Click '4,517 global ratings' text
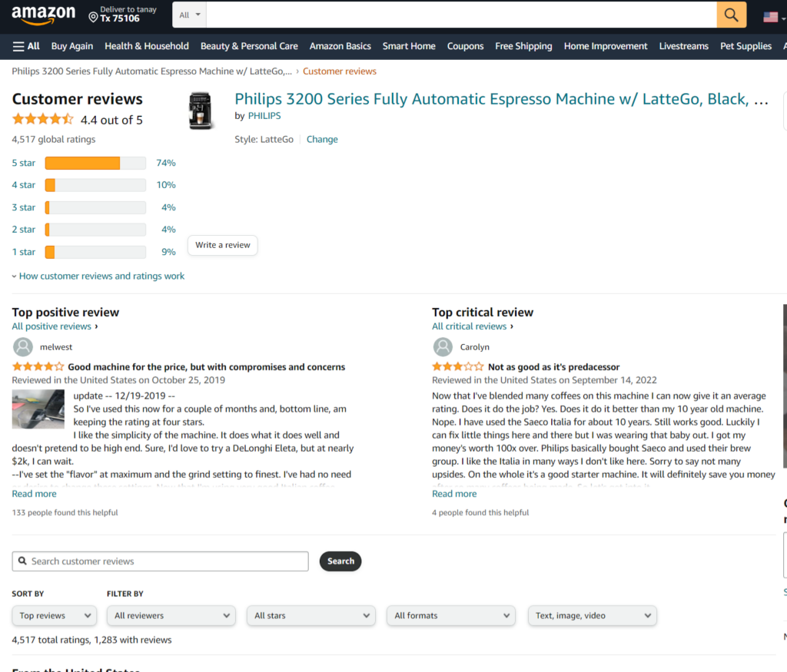 (x=54, y=140)
